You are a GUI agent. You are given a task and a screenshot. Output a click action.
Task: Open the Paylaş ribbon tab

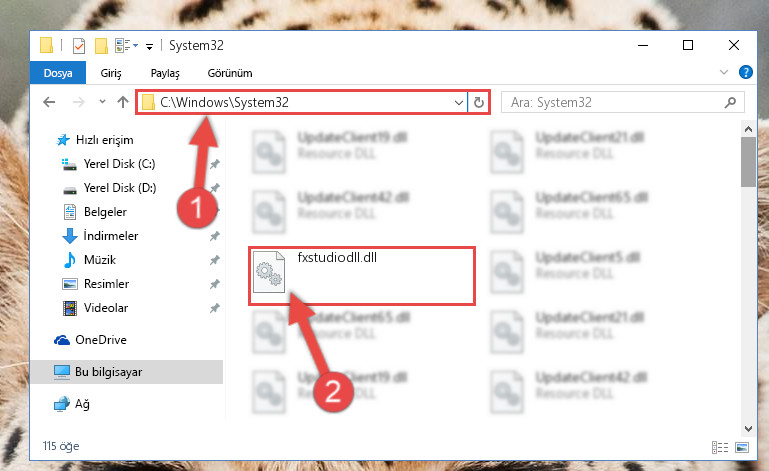[165, 73]
